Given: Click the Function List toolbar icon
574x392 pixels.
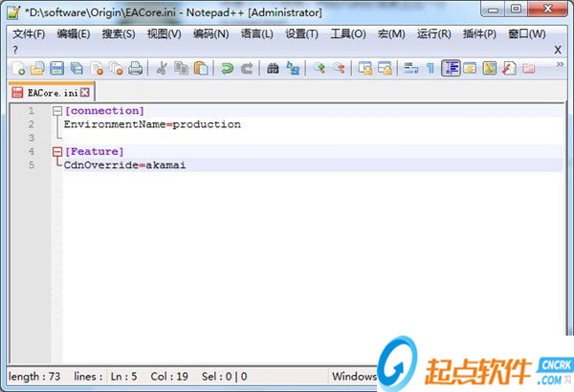Looking at the screenshot, I should click(x=509, y=68).
